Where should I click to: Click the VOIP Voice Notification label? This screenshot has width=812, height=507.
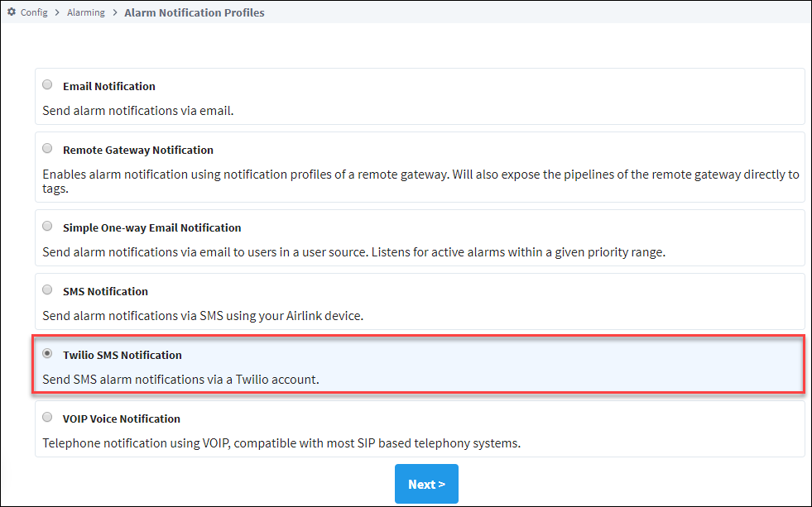tap(122, 419)
